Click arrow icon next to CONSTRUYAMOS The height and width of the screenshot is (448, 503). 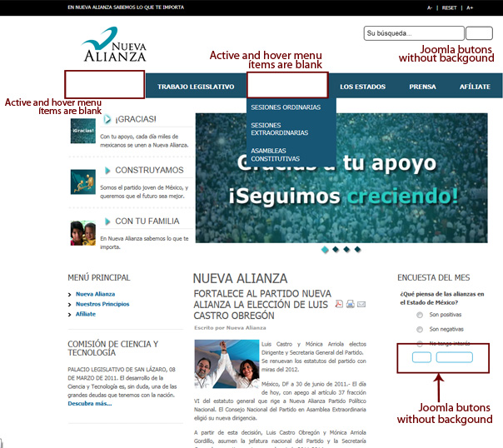coord(107,170)
